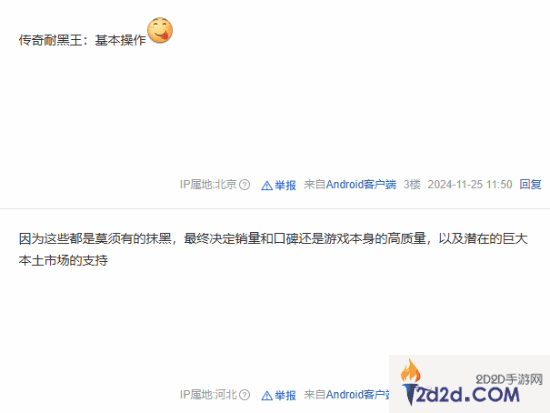Screen dimensions: 550x413
Task: Click warning triangle in the 河北 comment
Action: coord(267,395)
